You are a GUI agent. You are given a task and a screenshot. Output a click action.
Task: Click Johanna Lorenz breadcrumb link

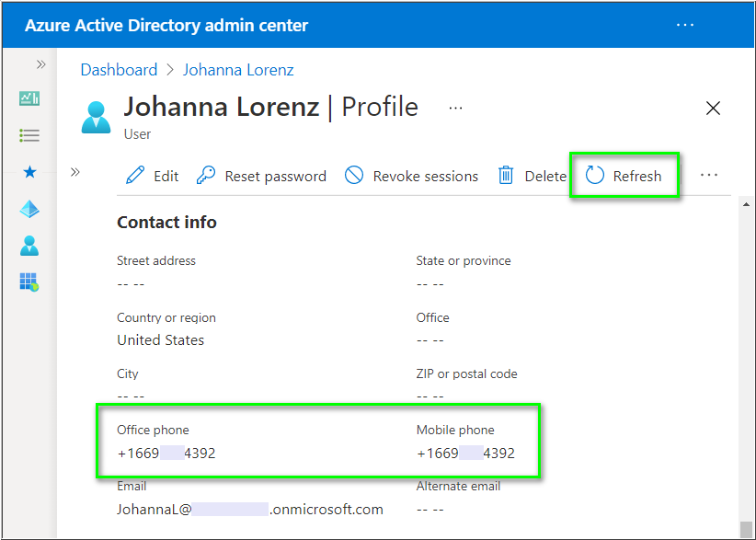238,70
